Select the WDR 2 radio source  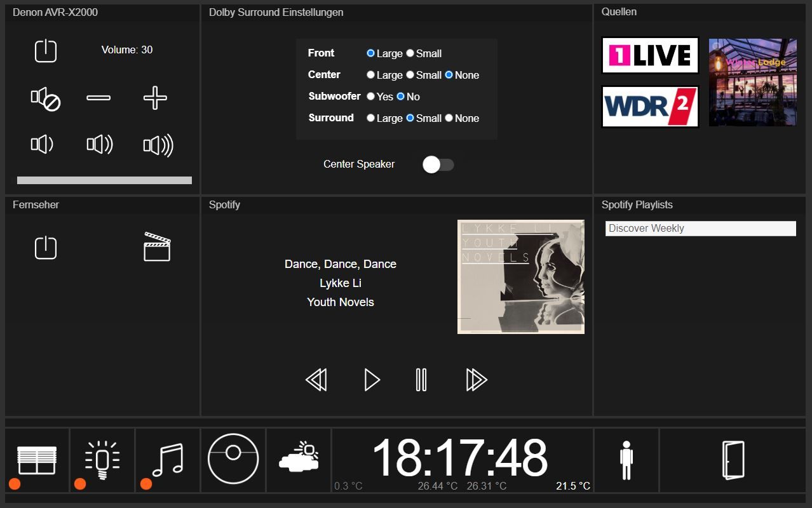point(650,107)
